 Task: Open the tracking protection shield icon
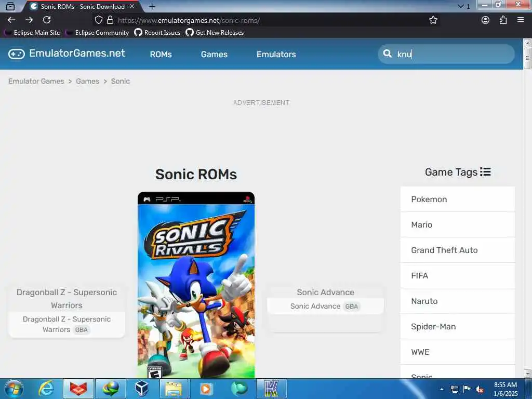point(98,20)
